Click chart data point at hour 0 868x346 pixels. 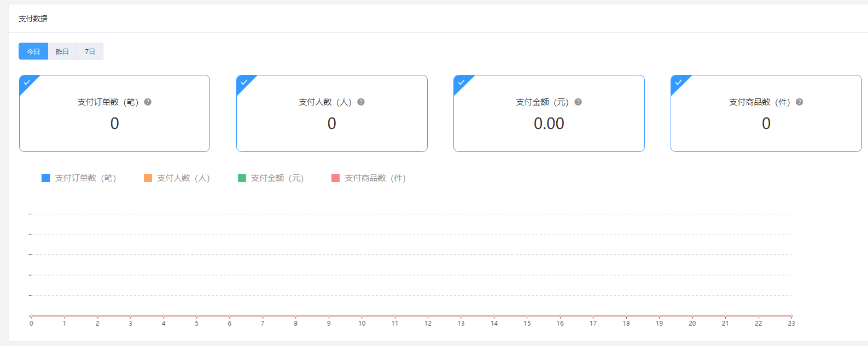31,316
